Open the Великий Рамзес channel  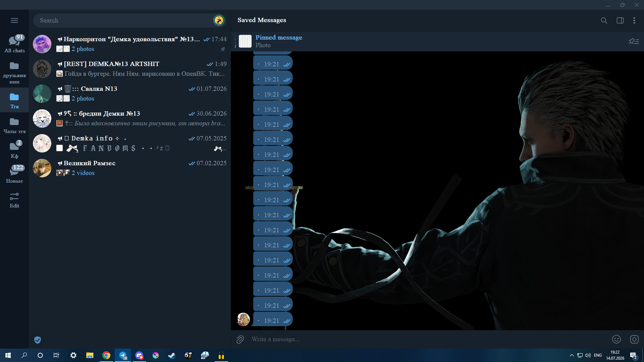point(130,168)
